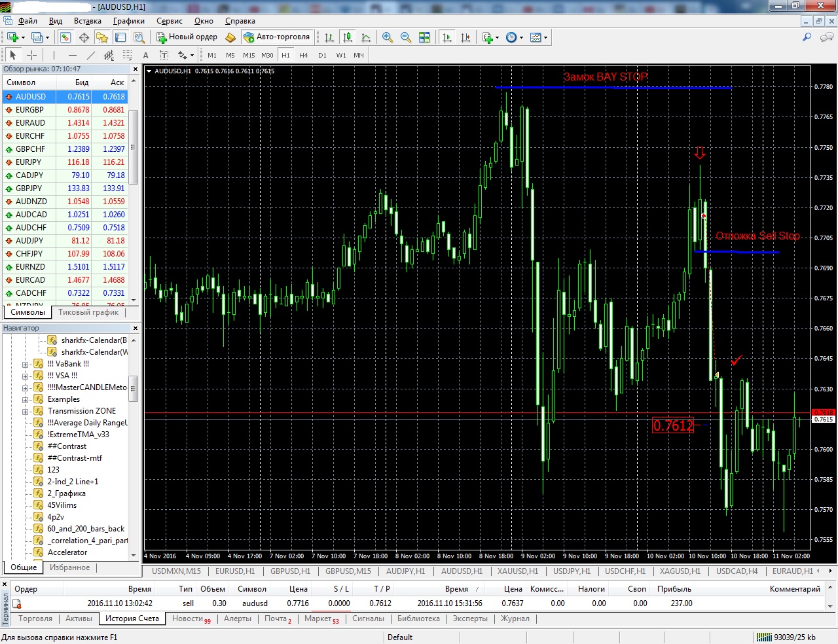The height and width of the screenshot is (644, 838).
Task: Zoom out of the chart
Action: 406,37
